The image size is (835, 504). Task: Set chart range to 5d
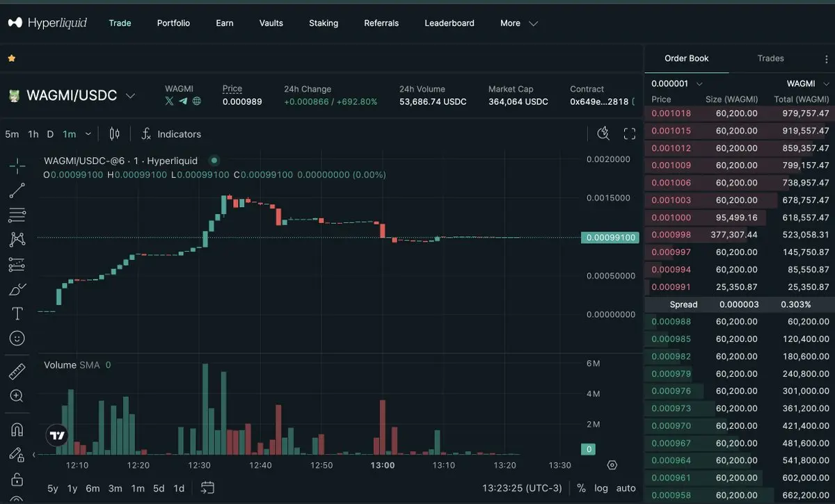pos(159,488)
